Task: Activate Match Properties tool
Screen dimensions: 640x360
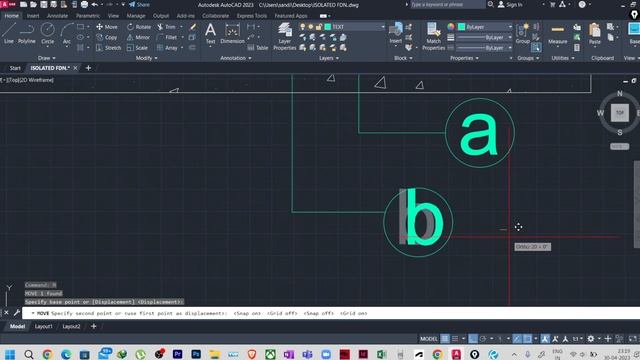Action: coord(433,37)
